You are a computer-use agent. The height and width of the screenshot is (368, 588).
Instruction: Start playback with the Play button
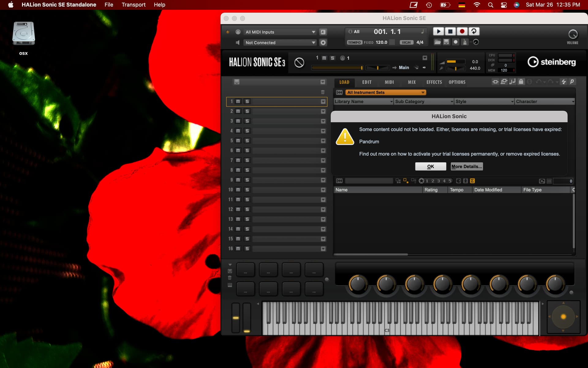click(438, 31)
